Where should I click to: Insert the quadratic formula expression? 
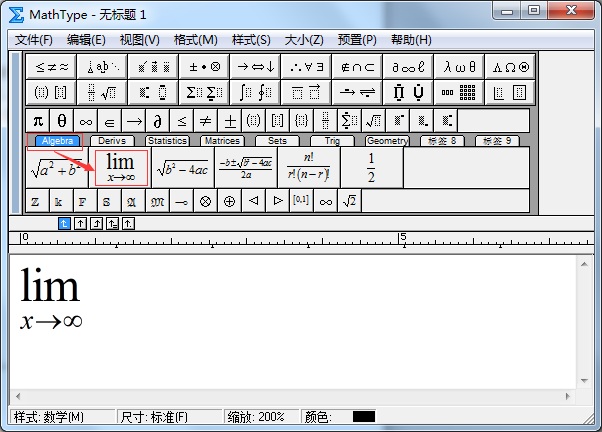(x=246, y=168)
